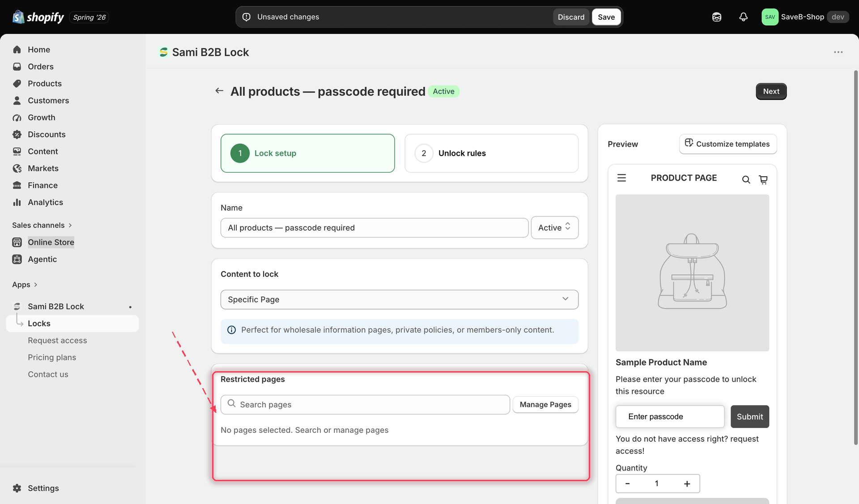This screenshot has width=859, height=504.
Task: Discard the unsaved changes
Action: (571, 17)
